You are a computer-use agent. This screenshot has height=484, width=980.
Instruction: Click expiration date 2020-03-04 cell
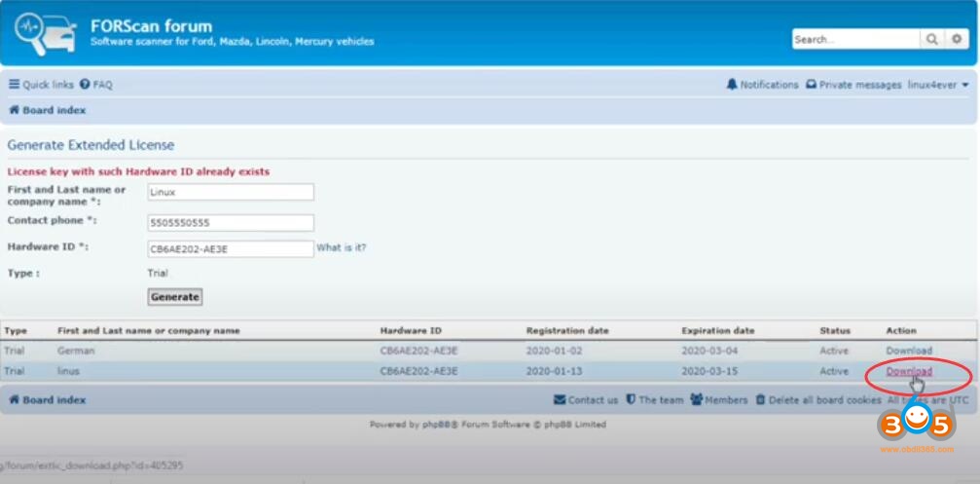point(709,351)
